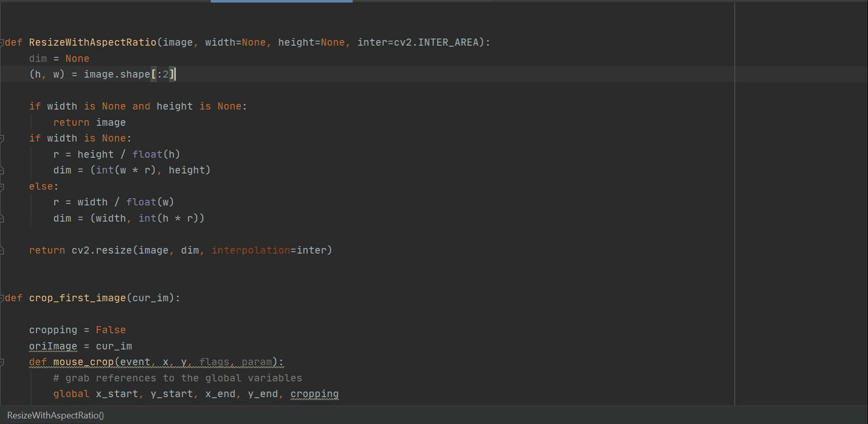Viewport: 868px width, 424px height.
Task: Click the grayed-out param argument
Action: (x=257, y=362)
